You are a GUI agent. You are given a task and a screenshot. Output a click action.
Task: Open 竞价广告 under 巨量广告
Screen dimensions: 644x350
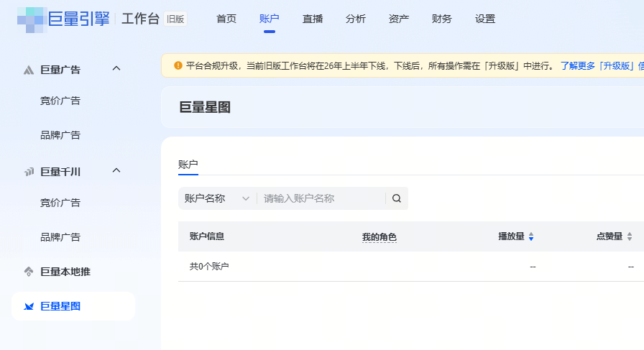coord(60,101)
